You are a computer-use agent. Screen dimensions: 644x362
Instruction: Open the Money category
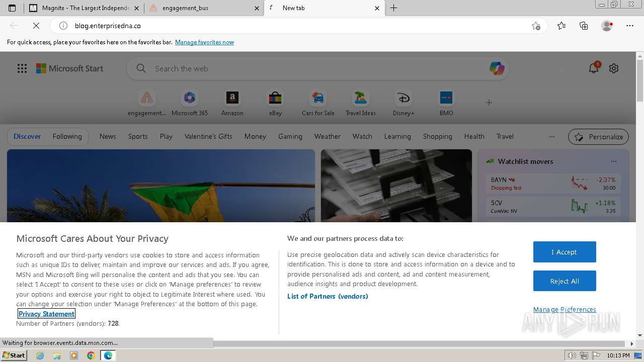click(255, 136)
